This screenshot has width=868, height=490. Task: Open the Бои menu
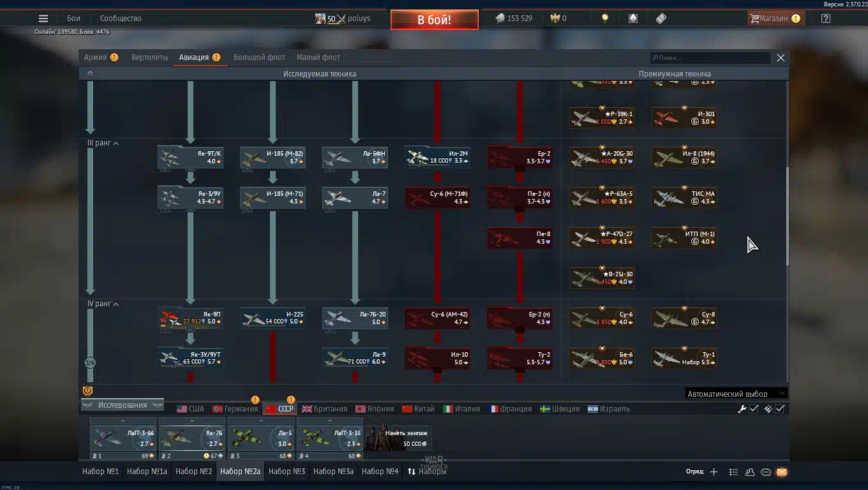(x=73, y=19)
